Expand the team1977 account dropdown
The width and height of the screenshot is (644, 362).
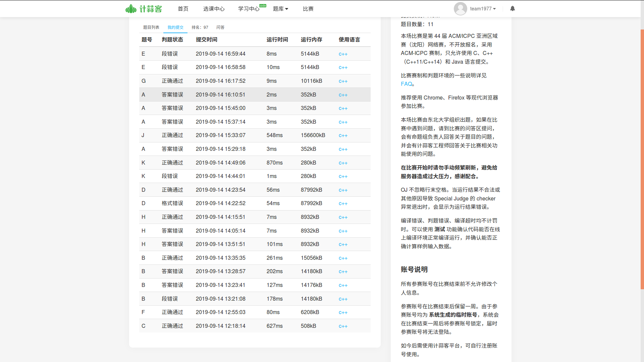[483, 9]
